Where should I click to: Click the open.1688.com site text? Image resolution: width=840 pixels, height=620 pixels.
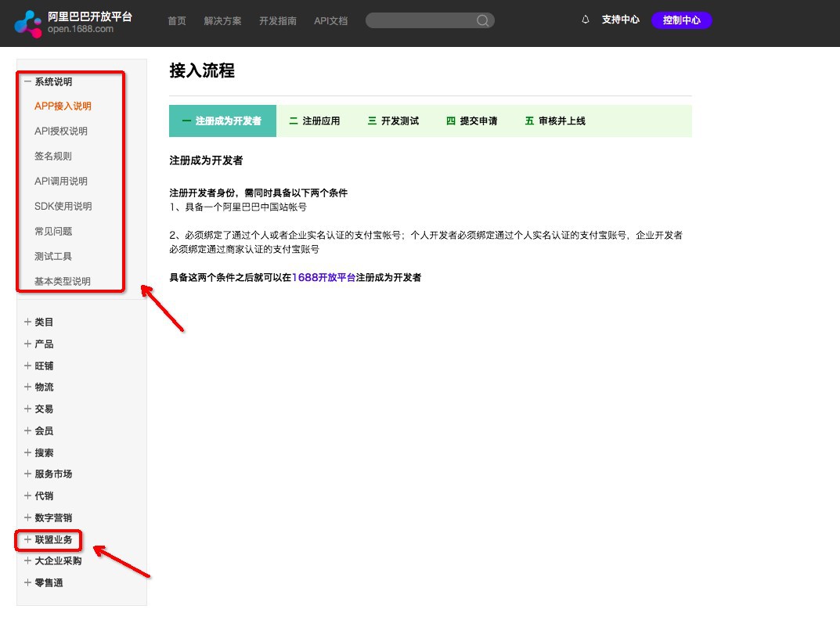tap(81, 29)
